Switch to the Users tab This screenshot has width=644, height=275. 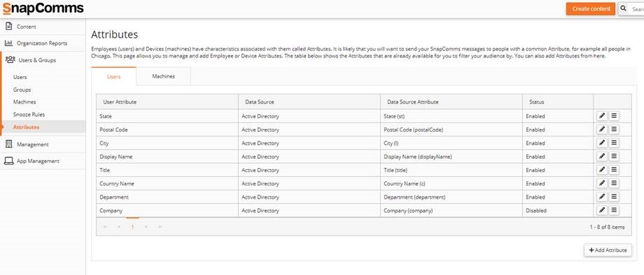point(114,76)
